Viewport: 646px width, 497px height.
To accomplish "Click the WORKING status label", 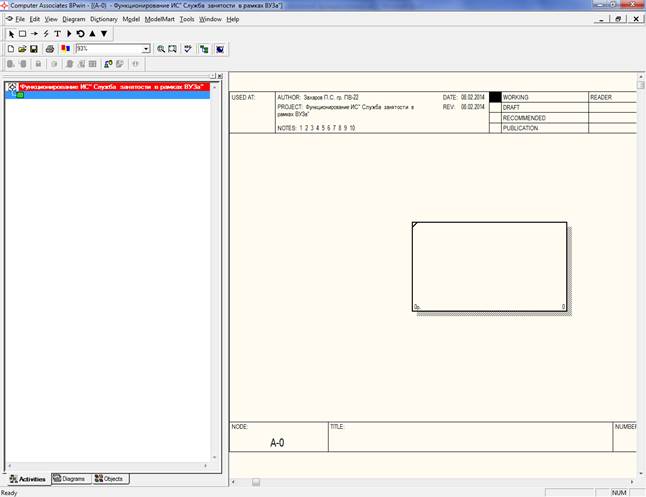I will pyautogui.click(x=515, y=97).
